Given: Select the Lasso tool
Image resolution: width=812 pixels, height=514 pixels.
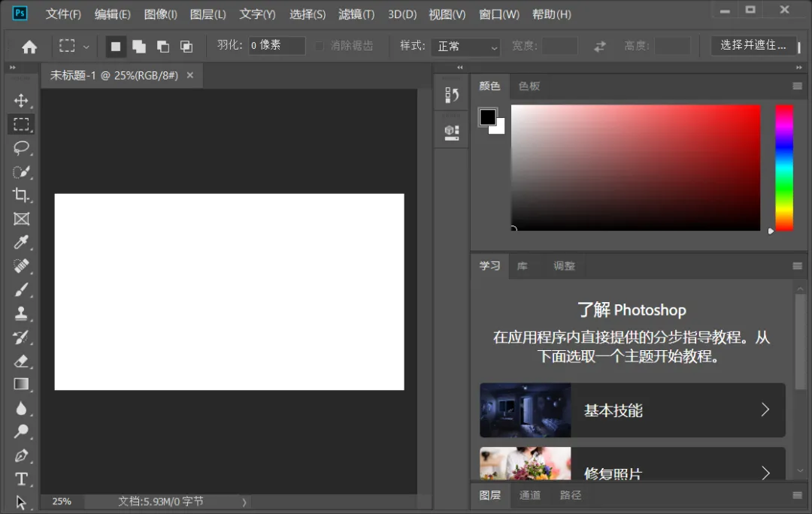Looking at the screenshot, I should tap(21, 148).
